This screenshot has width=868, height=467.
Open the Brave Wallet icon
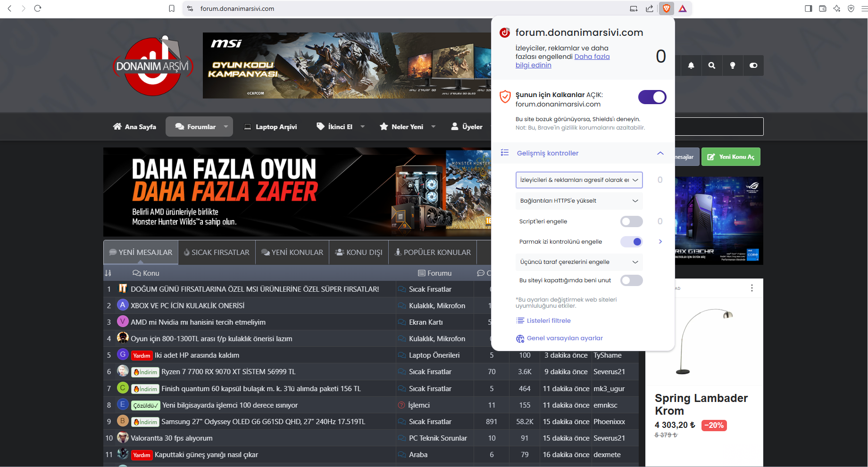tap(823, 8)
